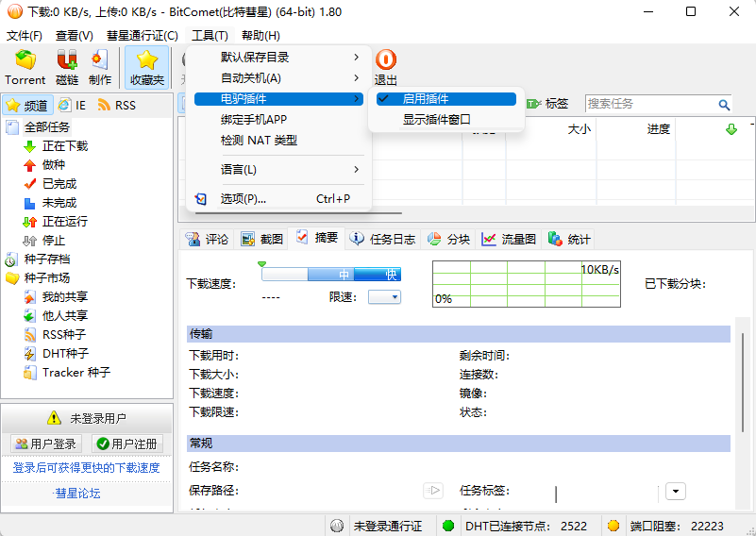Screen dimensions: 756x536
Task: Click the 搜索任务 search input field
Action: click(649, 104)
